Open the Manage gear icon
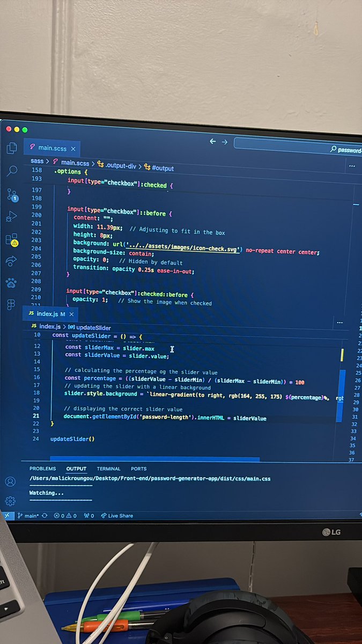 tap(10, 501)
